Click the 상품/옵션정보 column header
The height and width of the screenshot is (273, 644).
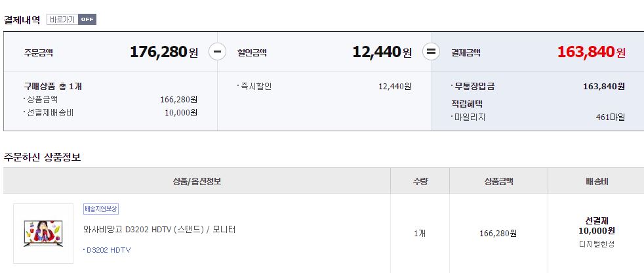click(197, 181)
